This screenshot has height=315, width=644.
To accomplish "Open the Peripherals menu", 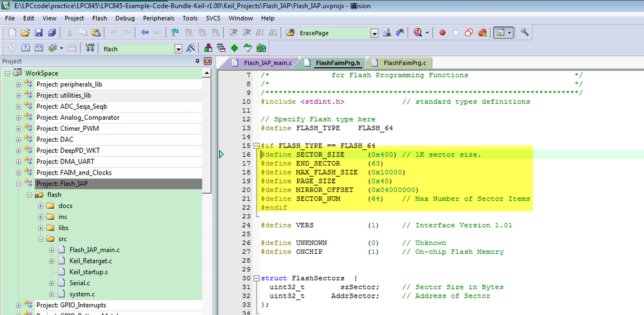I will point(158,19).
